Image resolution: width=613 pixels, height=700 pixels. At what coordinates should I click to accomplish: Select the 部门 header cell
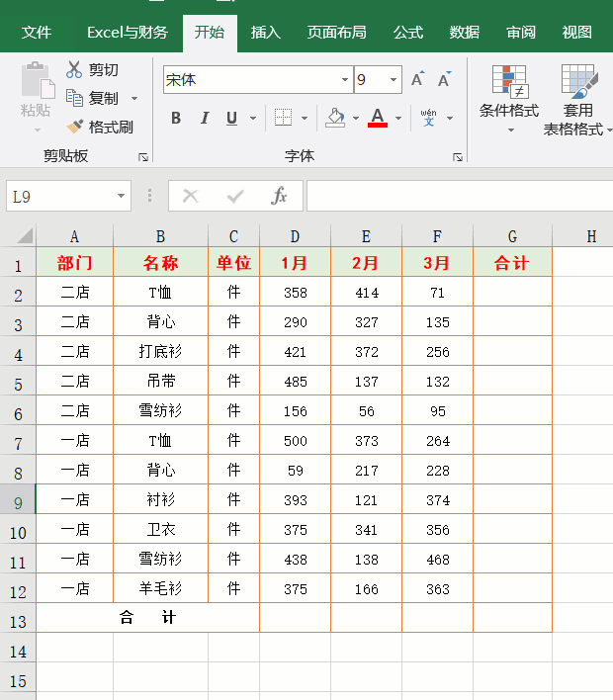pos(74,263)
